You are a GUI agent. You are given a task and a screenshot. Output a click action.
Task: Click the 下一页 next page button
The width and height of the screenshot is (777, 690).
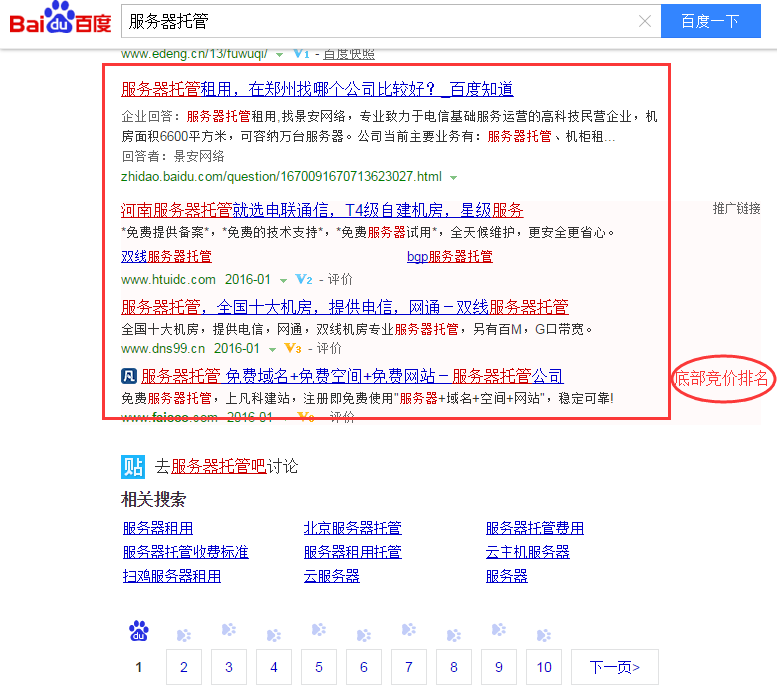pos(615,667)
